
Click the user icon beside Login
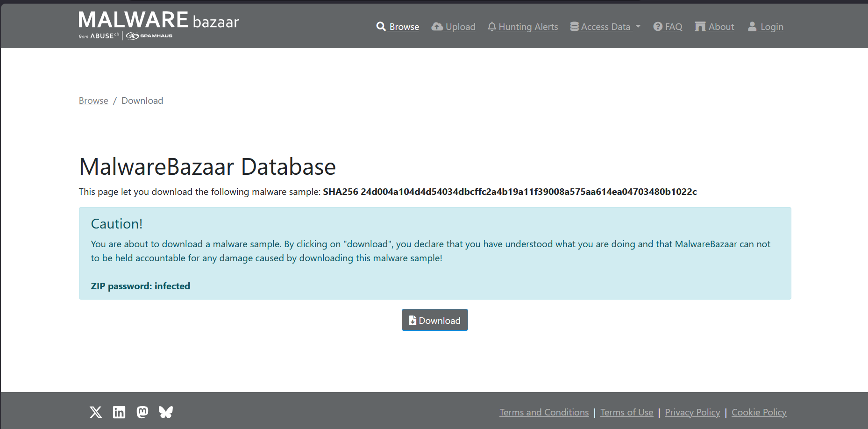click(x=752, y=27)
